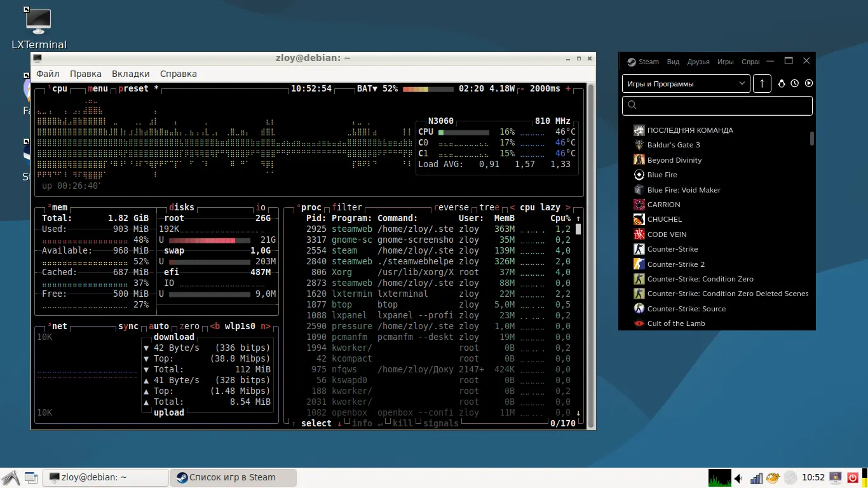Open the Вкладки menu in LXTerminal
Viewport: 868px width, 488px height.
point(131,74)
